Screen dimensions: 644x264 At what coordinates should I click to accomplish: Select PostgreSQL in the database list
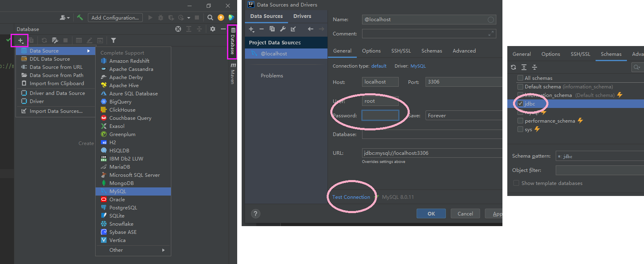133,207
